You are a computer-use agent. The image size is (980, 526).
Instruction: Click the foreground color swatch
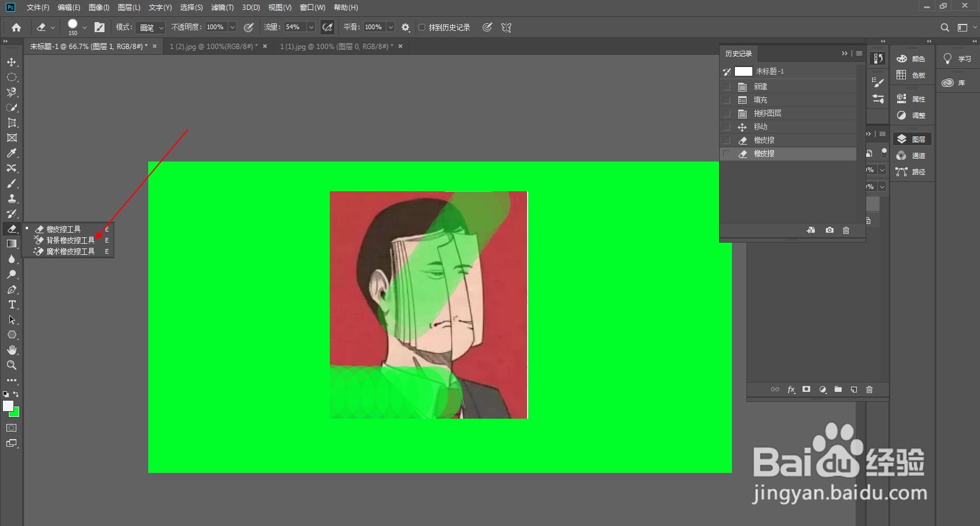tap(8, 406)
